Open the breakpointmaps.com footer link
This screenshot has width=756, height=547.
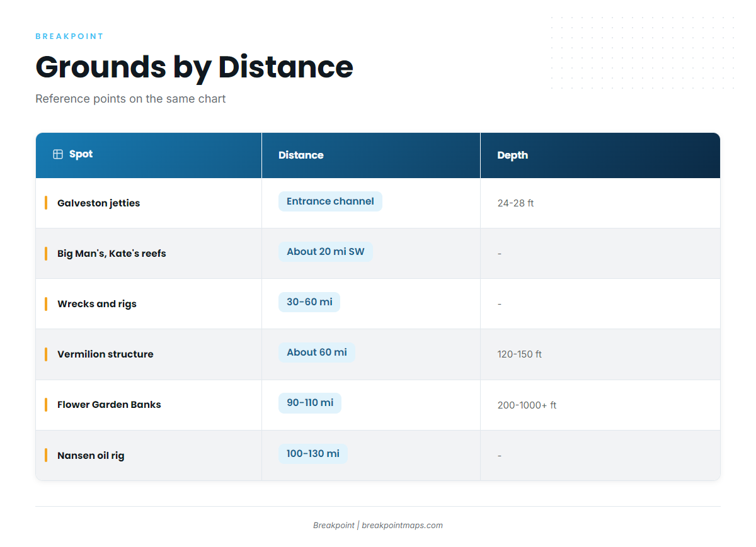402,526
